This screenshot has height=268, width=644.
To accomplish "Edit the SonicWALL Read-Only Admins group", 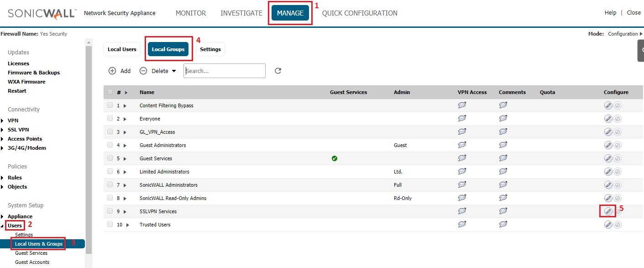I will point(608,198).
